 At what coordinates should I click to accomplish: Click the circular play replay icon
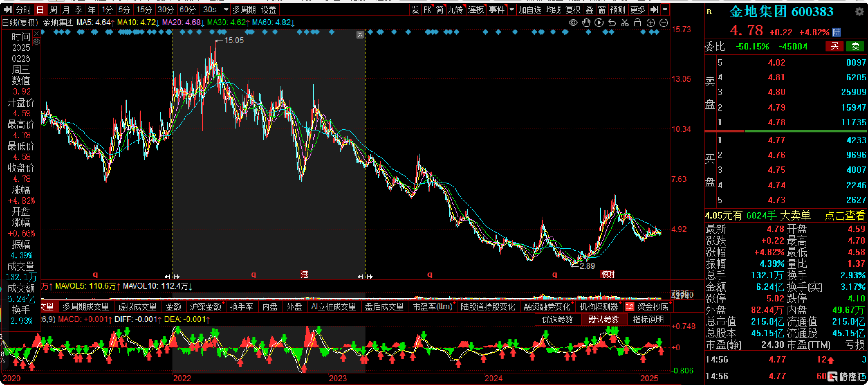(599, 22)
